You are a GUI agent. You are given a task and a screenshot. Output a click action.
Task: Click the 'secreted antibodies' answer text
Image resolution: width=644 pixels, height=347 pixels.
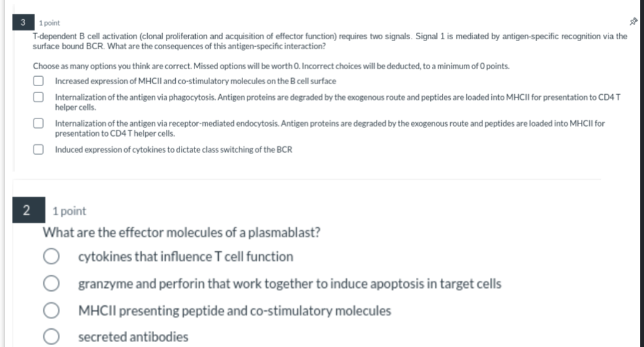click(x=133, y=337)
